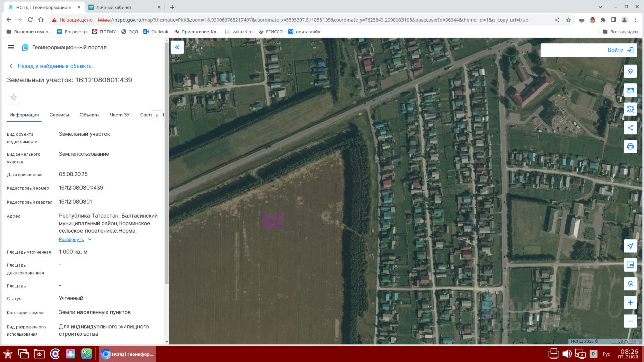The width and height of the screenshot is (644, 362).
Task: Open the ЭДО bookmark
Action: tap(130, 32)
